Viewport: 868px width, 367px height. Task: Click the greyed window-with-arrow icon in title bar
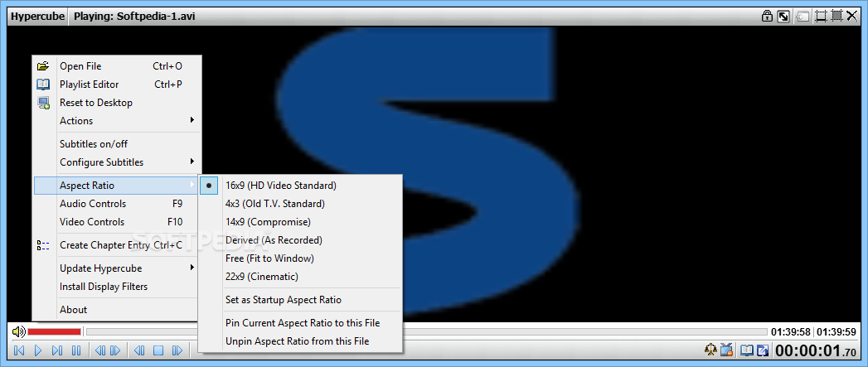[803, 16]
